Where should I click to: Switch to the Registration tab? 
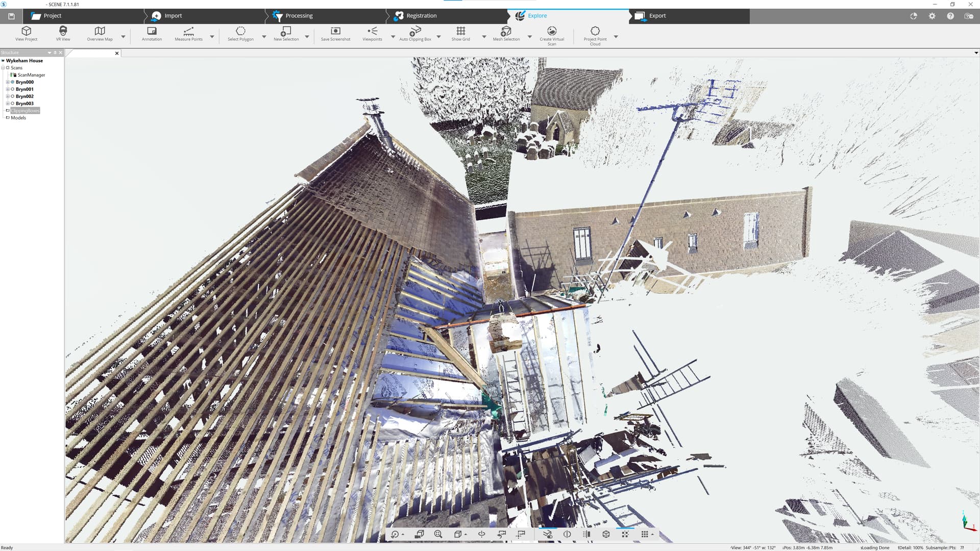click(x=421, y=15)
